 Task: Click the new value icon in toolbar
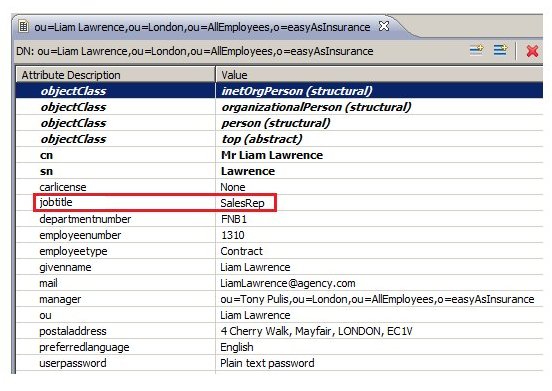click(x=500, y=50)
